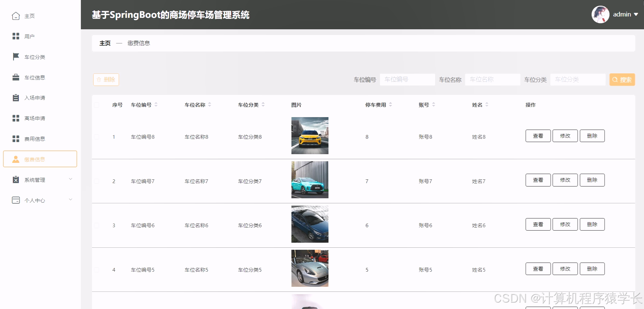Open 离场申请 menu item
Viewport: 644px width, 309px height.
click(x=35, y=118)
